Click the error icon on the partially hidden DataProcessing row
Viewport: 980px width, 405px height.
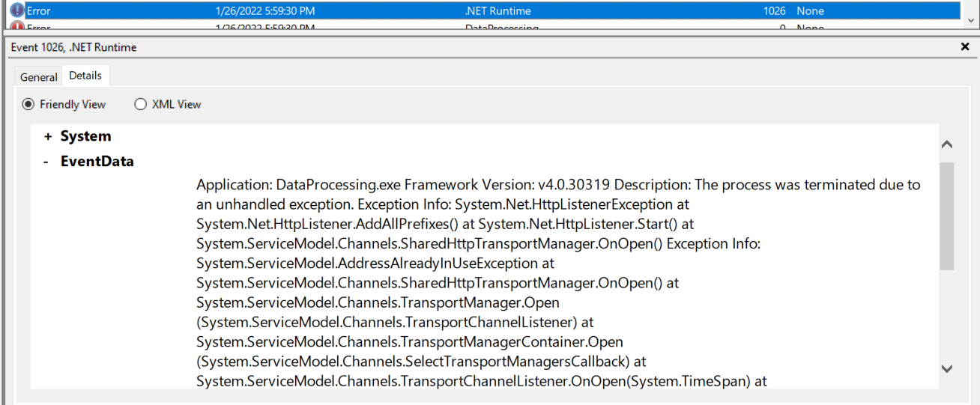17,27
